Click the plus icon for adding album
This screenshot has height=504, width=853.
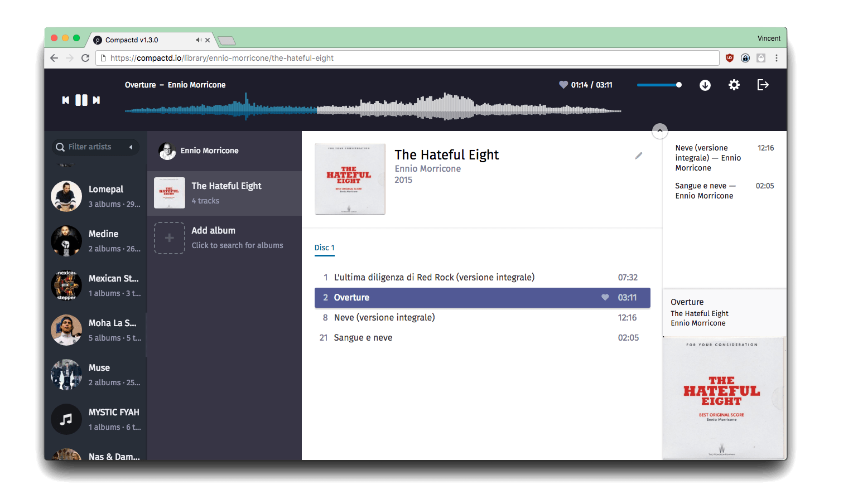[170, 238]
